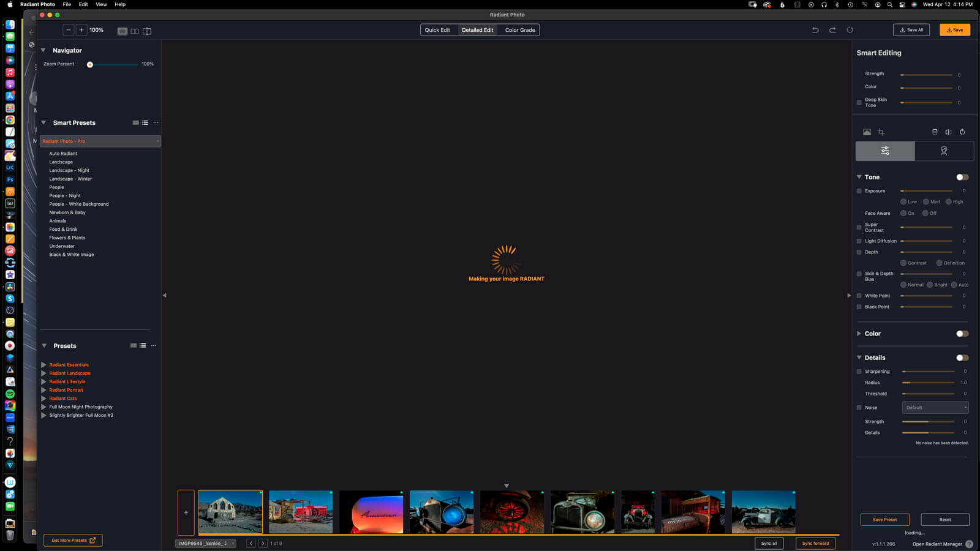Toggle the Tone section switch
Image resolution: width=980 pixels, height=551 pixels.
coord(962,178)
